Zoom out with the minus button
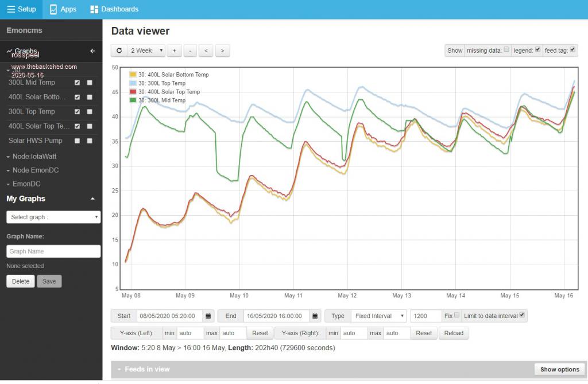The width and height of the screenshot is (588, 384). point(190,51)
